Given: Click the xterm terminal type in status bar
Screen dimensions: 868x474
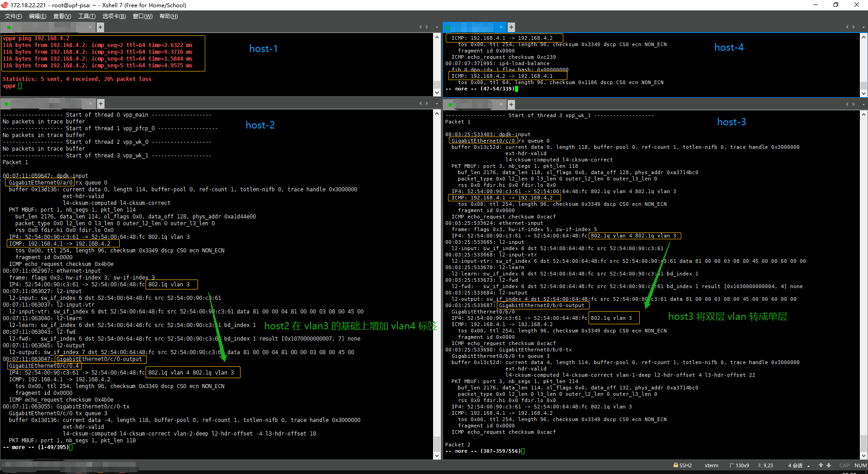Looking at the screenshot, I should [x=711, y=465].
